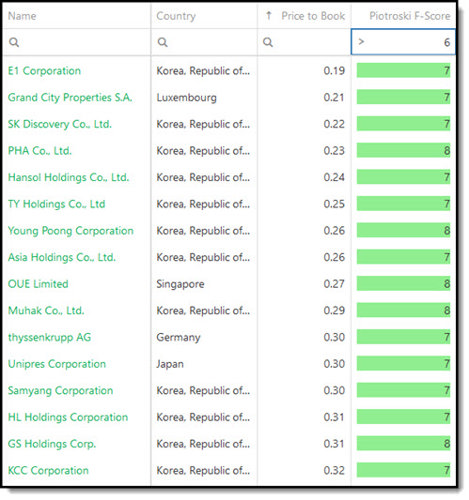Click the ascending sort arrow on Price to Book

click(269, 15)
